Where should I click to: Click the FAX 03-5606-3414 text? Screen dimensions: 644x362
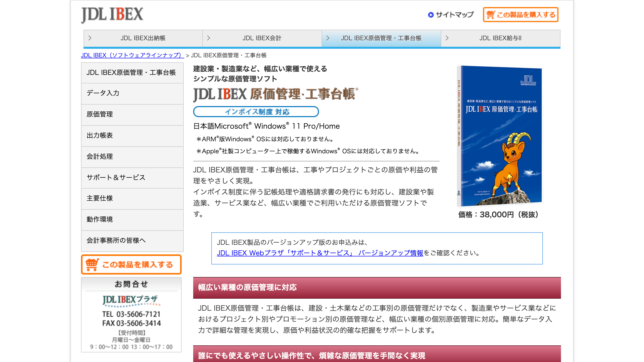click(x=131, y=323)
